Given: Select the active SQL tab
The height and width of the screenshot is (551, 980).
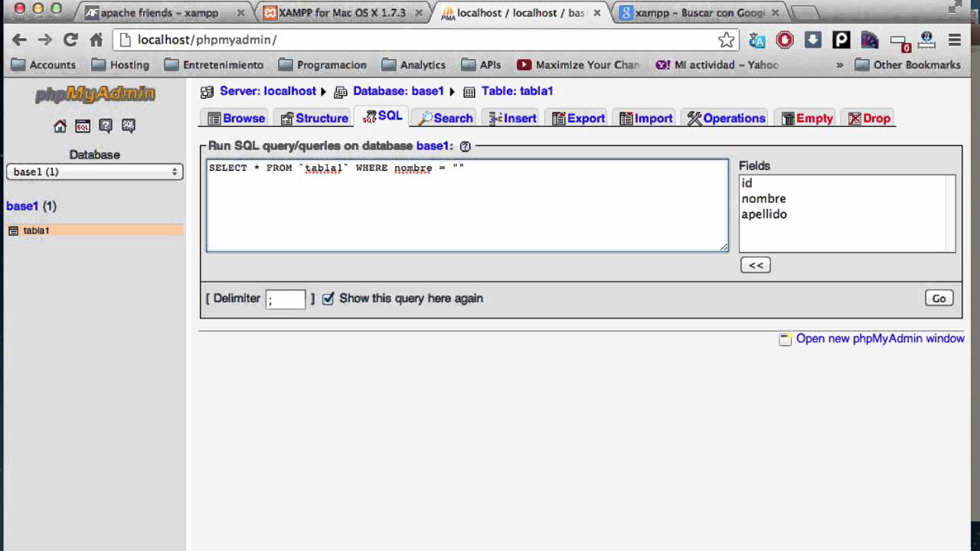Looking at the screenshot, I should 383,116.
